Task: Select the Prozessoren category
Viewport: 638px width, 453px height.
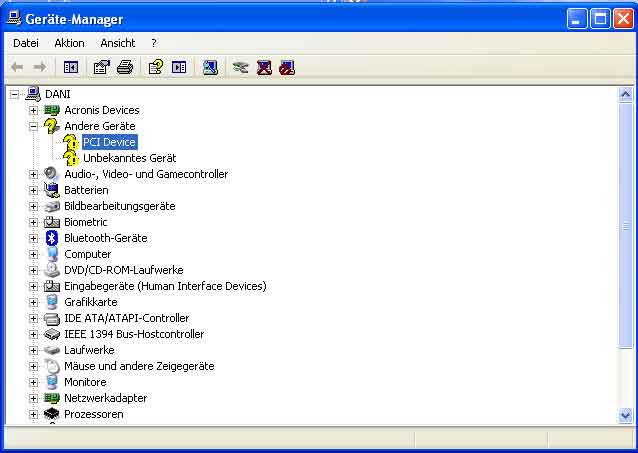Action: click(x=94, y=414)
